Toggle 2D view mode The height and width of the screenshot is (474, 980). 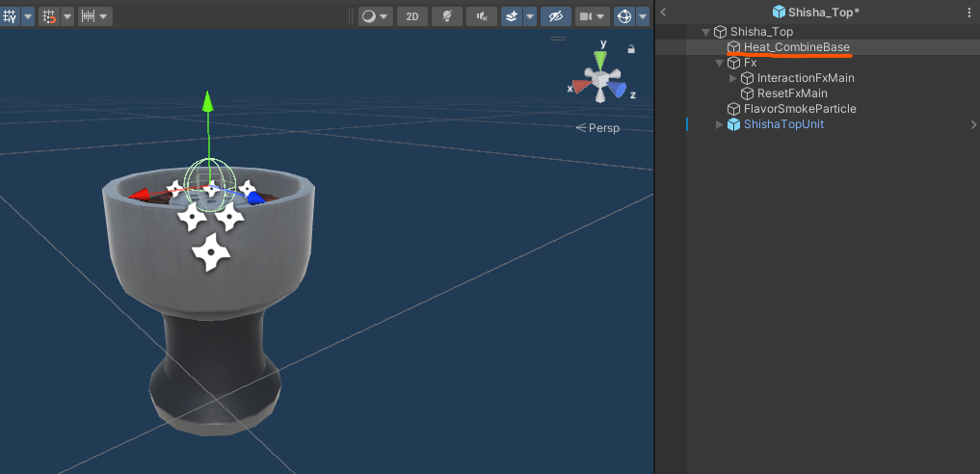[412, 17]
